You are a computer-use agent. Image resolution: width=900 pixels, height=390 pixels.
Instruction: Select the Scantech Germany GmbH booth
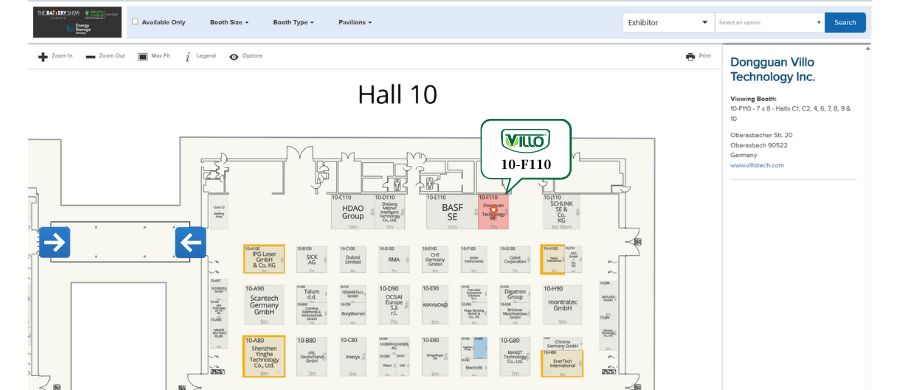(x=264, y=305)
